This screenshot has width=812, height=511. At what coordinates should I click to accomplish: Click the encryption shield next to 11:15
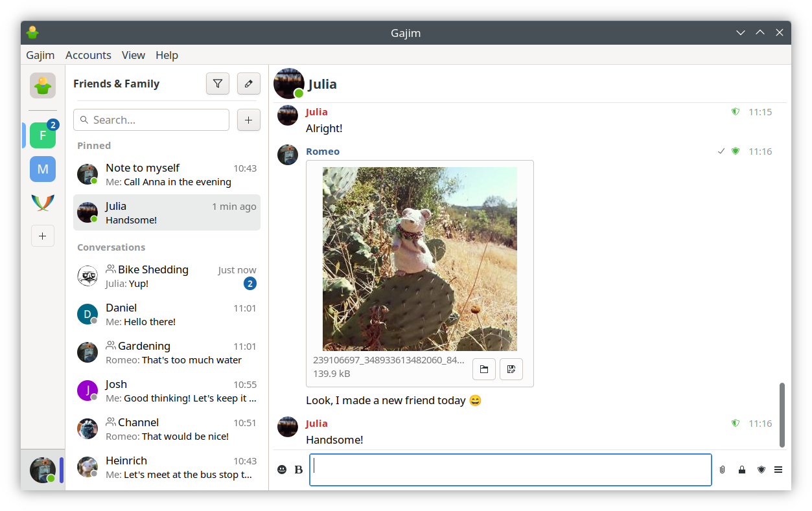(x=736, y=112)
